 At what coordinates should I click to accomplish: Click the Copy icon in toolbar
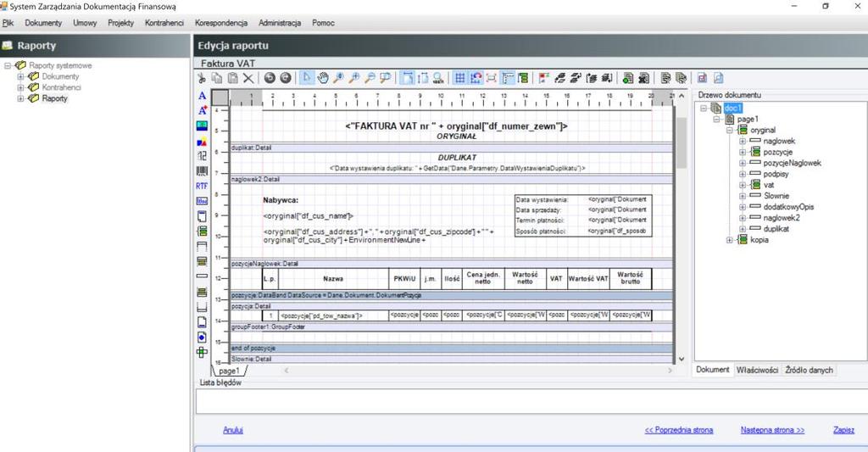217,78
